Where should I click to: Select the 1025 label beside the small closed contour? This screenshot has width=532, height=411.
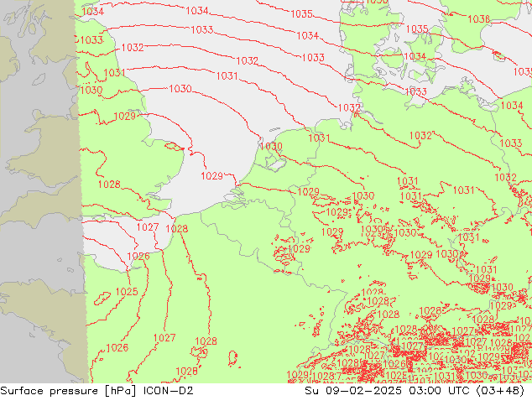tap(127, 292)
